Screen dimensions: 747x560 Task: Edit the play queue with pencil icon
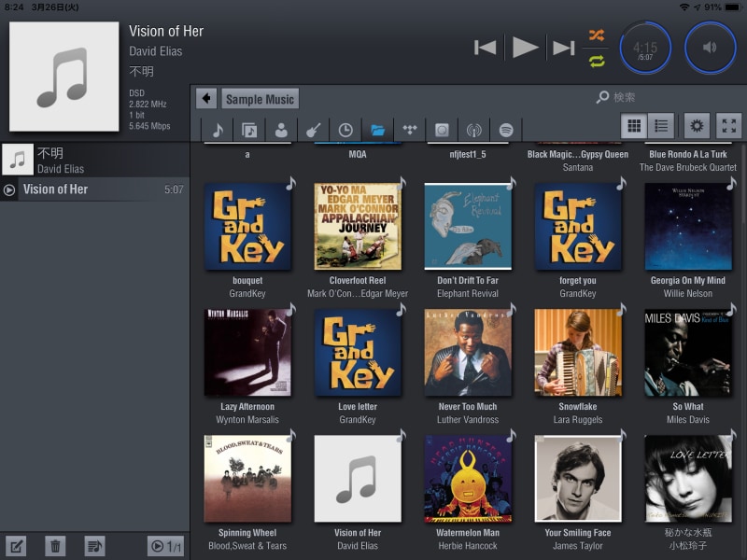coord(16,546)
